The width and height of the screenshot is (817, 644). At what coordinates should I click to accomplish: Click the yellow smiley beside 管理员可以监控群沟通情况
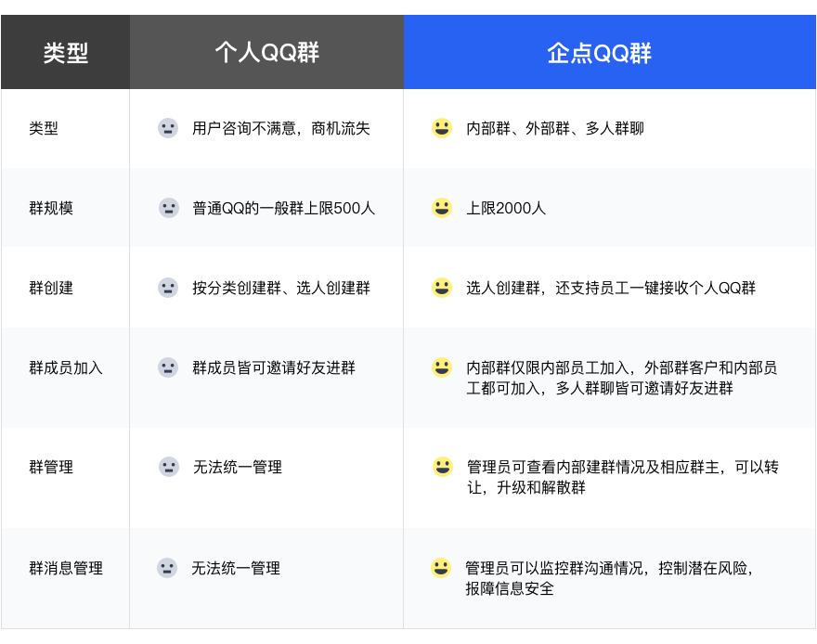point(441,568)
